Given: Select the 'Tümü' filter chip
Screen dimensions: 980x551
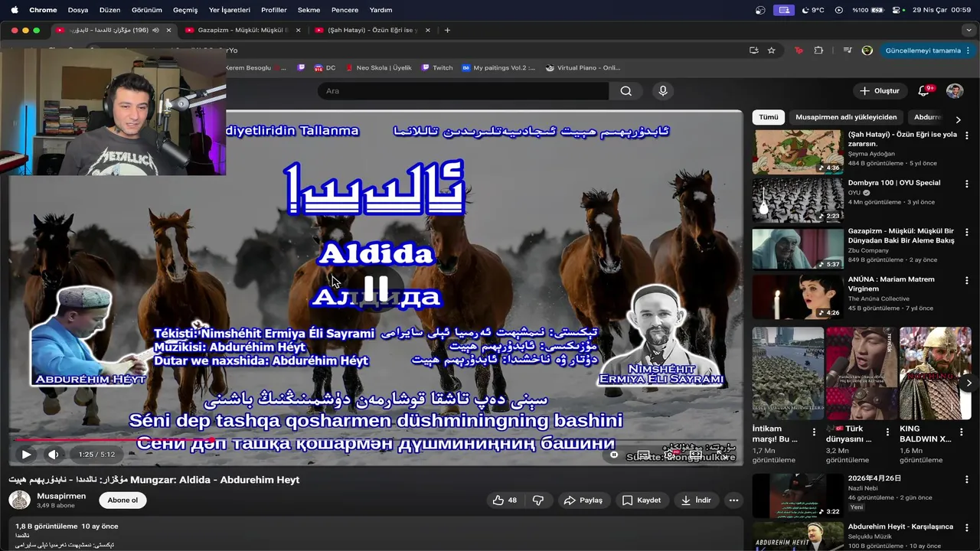Looking at the screenshot, I should coord(769,117).
